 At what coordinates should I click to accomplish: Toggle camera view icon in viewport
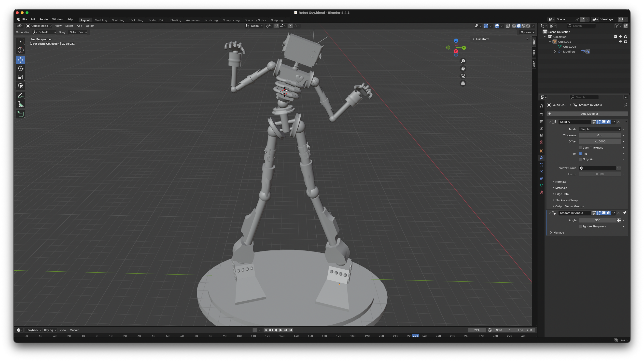[x=463, y=76]
